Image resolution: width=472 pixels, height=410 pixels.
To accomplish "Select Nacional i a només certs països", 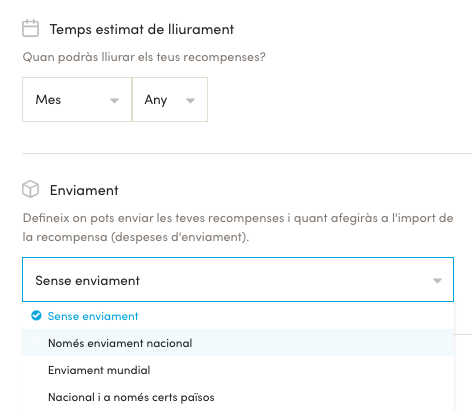I will coord(238,397).
